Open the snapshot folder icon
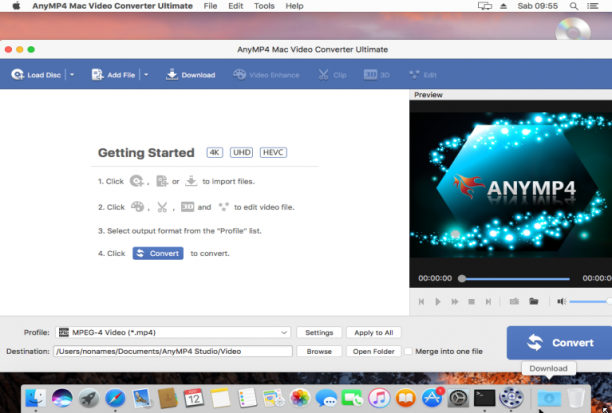The width and height of the screenshot is (612, 413). point(534,301)
